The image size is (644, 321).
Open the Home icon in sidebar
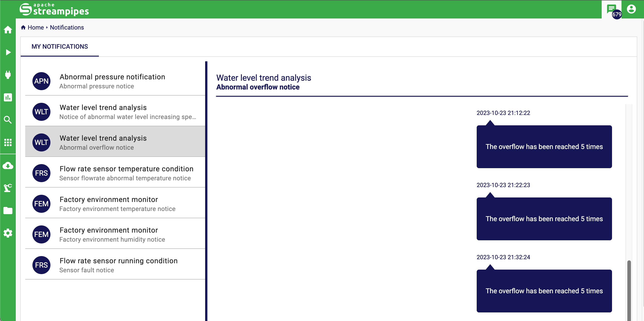point(8,30)
